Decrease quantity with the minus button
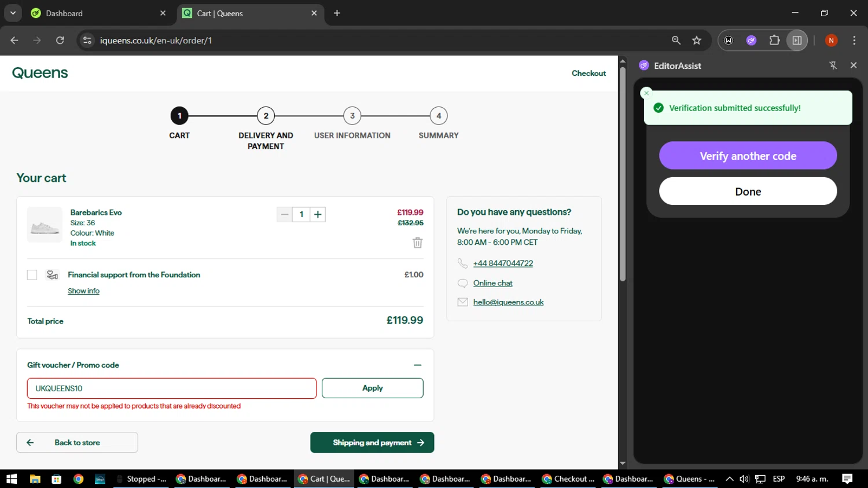868x488 pixels. 285,215
